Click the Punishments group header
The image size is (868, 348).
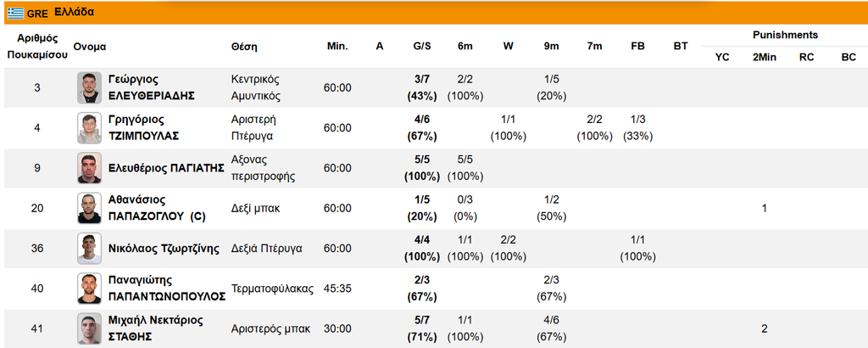pos(785,35)
